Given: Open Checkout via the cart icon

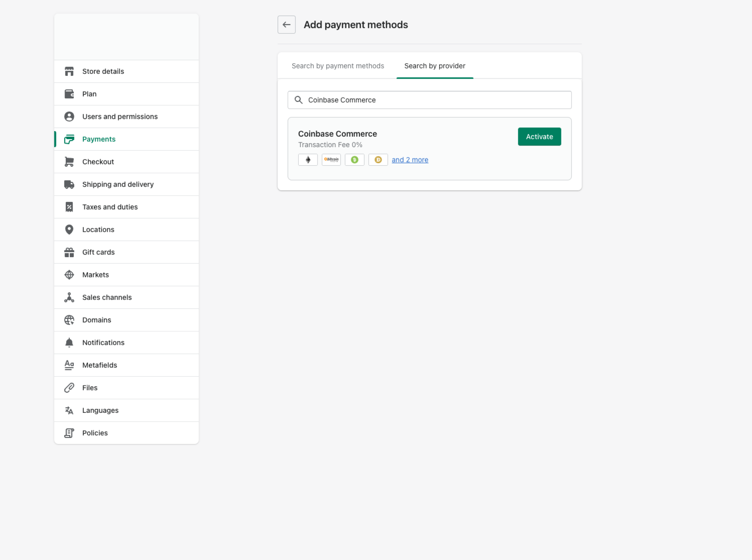Looking at the screenshot, I should [x=69, y=162].
